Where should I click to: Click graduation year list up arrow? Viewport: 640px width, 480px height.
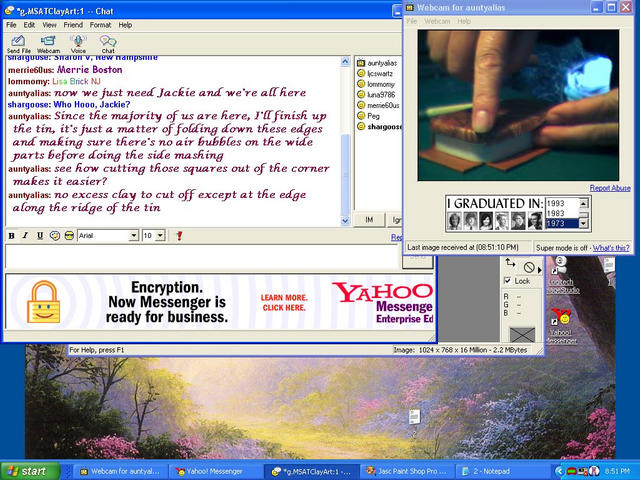pyautogui.click(x=583, y=203)
